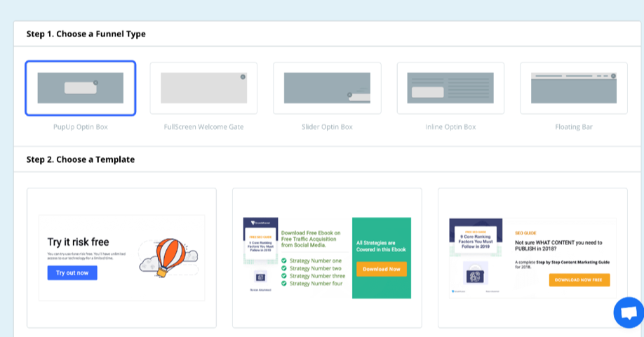
Task: Select the Inline Optin Box funnel type
Action: pos(450,88)
